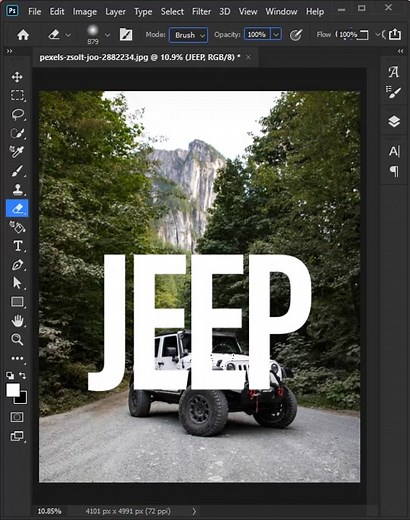Select the Paint Bucket tool
The height and width of the screenshot is (520, 410).
[x=17, y=227]
